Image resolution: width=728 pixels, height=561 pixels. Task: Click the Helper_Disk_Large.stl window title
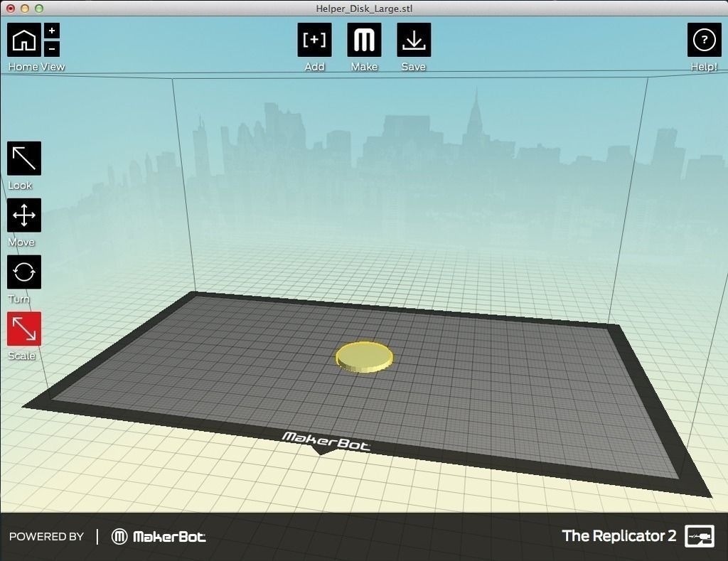(x=364, y=9)
